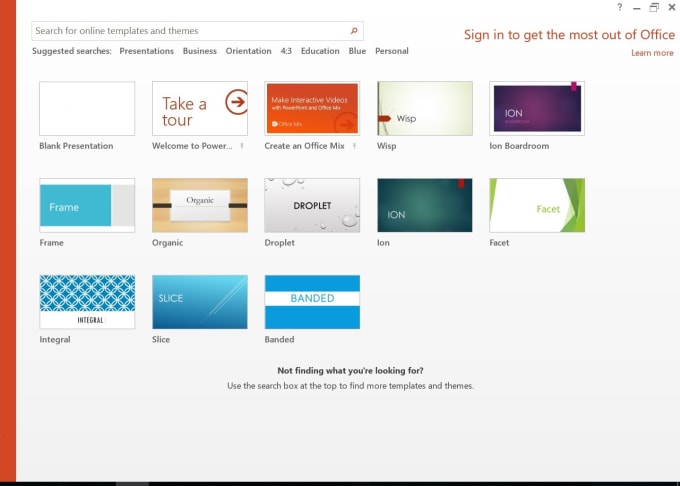Choose the Slice theme thumbnail

[x=200, y=302]
